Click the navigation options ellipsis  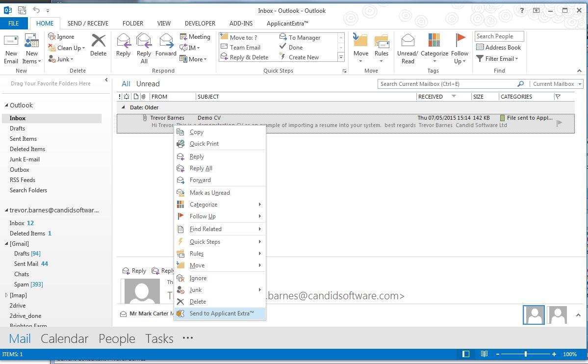click(187, 338)
